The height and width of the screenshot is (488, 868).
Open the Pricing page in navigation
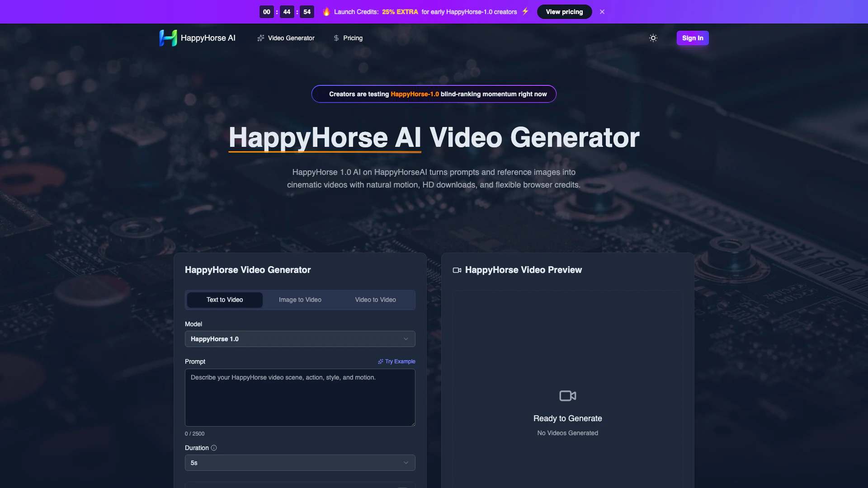click(x=348, y=38)
